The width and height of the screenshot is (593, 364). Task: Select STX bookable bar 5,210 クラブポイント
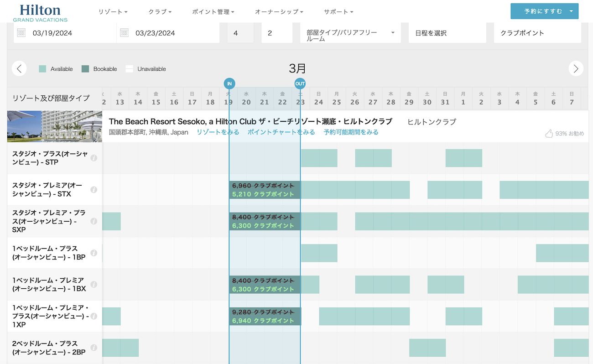[x=265, y=190]
